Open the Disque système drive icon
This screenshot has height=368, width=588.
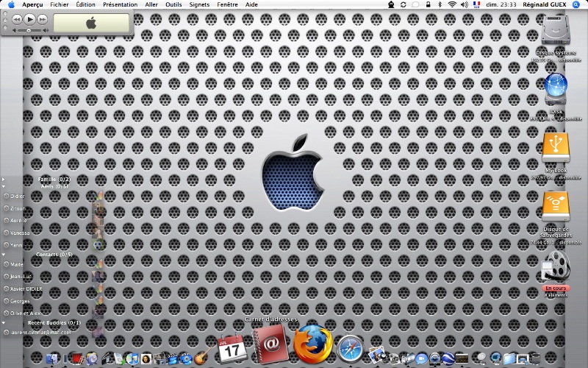click(556, 31)
